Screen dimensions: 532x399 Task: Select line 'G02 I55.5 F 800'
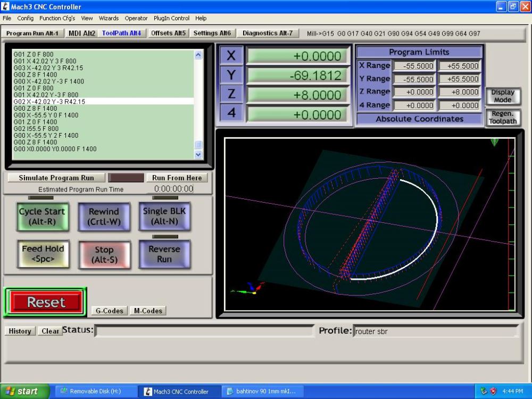click(36, 129)
